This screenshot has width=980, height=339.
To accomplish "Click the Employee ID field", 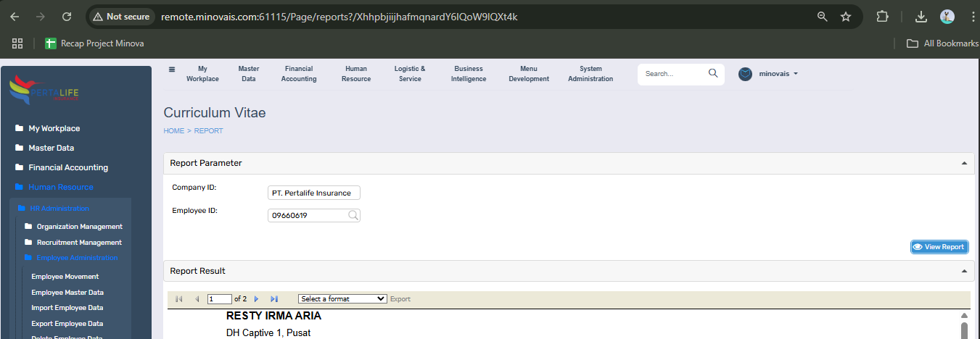I will point(314,215).
